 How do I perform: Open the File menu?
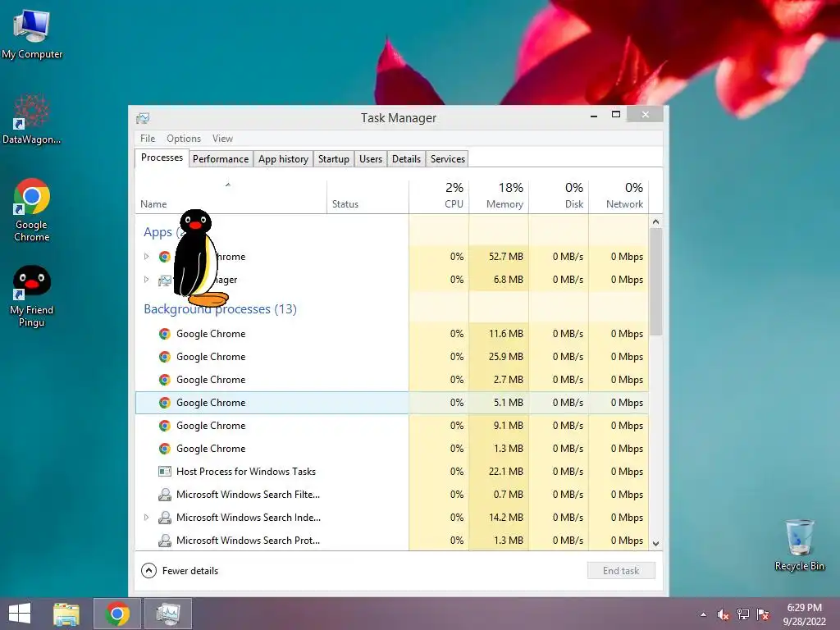click(x=148, y=138)
